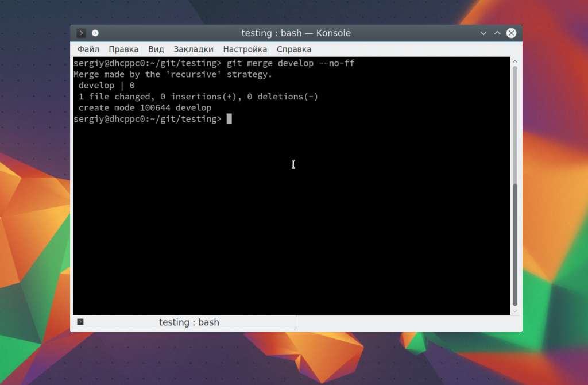The width and height of the screenshot is (588, 385).
Task: Toggle the pin on all desktops icon
Action: 95,33
